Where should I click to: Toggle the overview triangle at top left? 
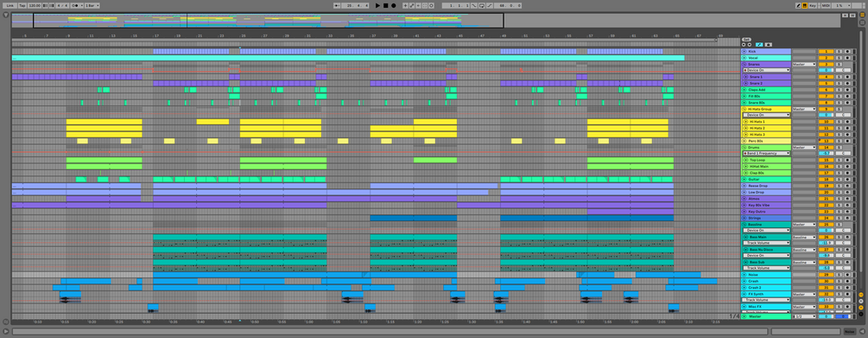click(x=6, y=16)
